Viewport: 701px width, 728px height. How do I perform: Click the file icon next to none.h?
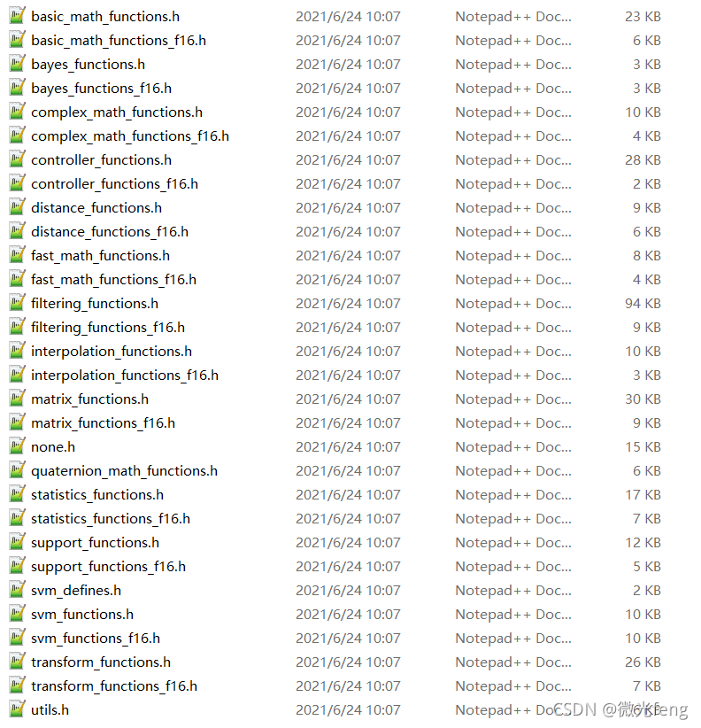[x=17, y=446]
